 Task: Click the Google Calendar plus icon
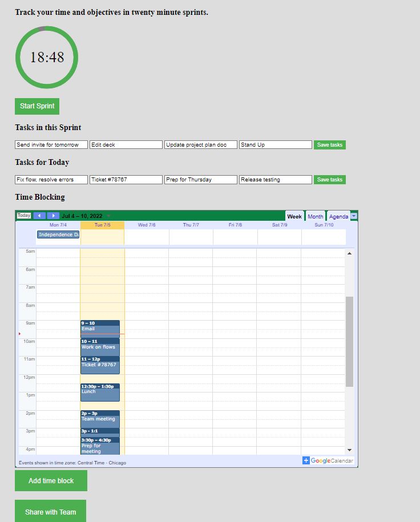click(306, 460)
